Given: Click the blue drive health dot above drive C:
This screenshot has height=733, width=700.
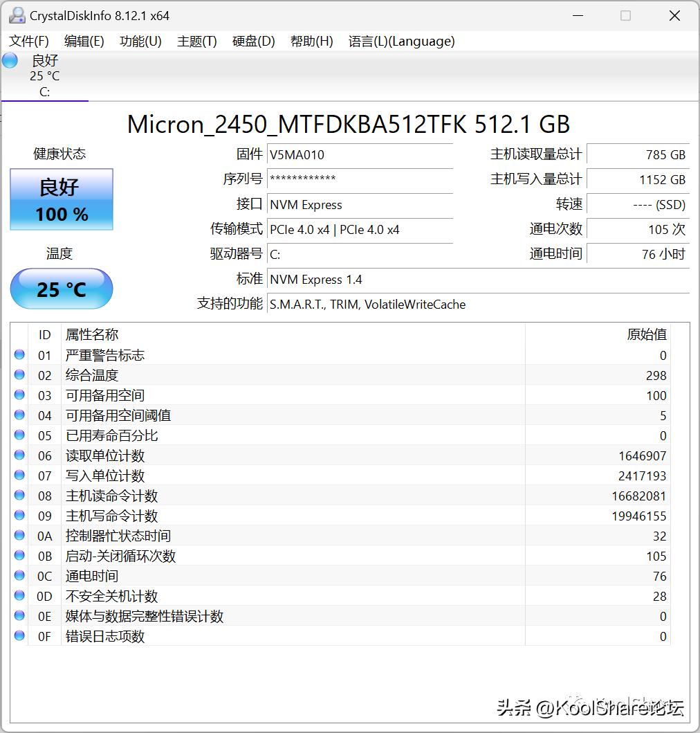Looking at the screenshot, I should (10, 60).
